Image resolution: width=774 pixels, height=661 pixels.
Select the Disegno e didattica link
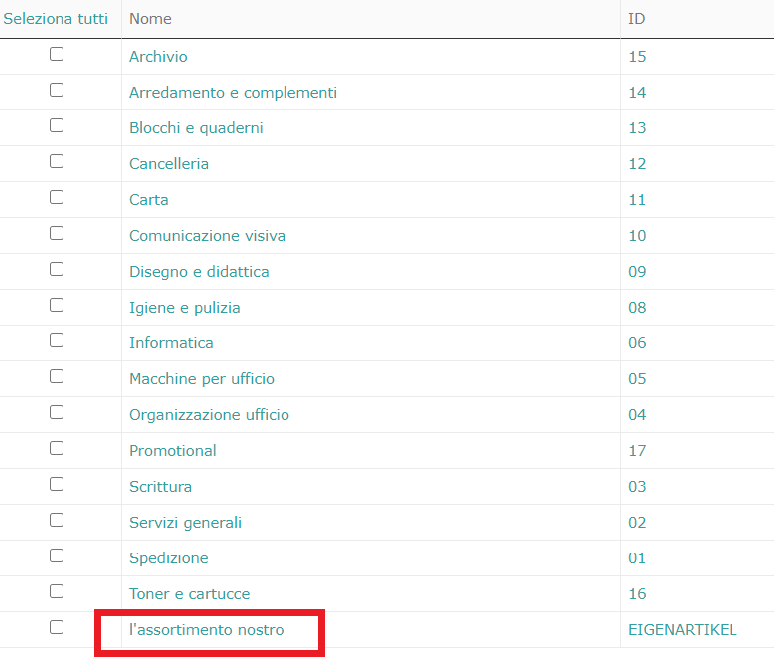(x=199, y=272)
